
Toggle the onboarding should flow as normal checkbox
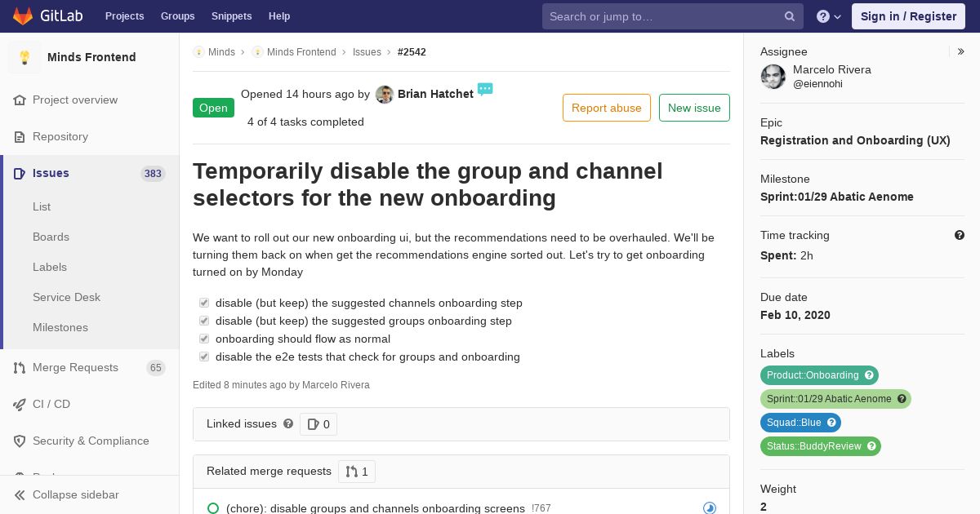(204, 339)
